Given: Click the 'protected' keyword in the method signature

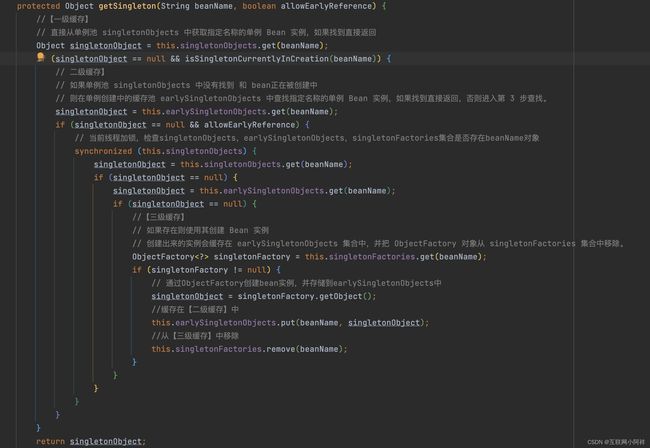Looking at the screenshot, I should [39, 6].
